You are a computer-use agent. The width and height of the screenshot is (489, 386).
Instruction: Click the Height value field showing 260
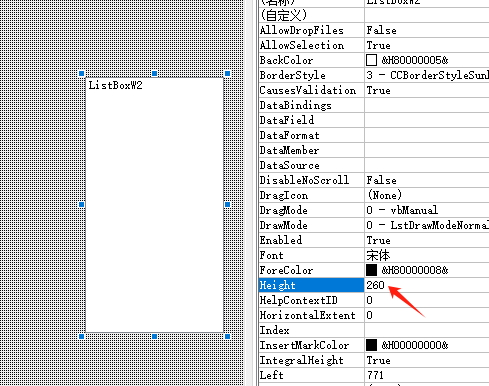[427, 285]
